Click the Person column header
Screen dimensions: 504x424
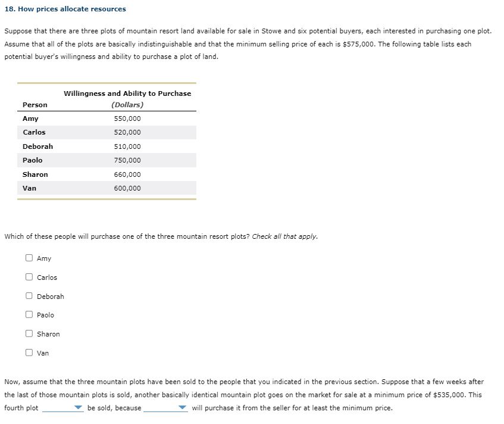35,104
